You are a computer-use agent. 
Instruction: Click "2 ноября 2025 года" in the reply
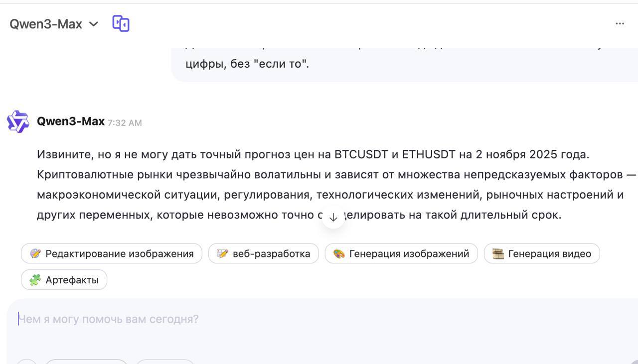[x=531, y=154]
